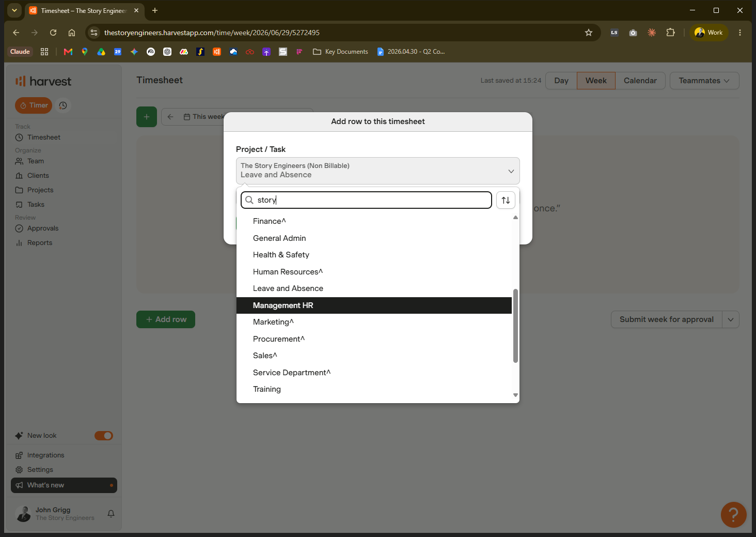Select Training task
The height and width of the screenshot is (537, 756).
point(374,389)
